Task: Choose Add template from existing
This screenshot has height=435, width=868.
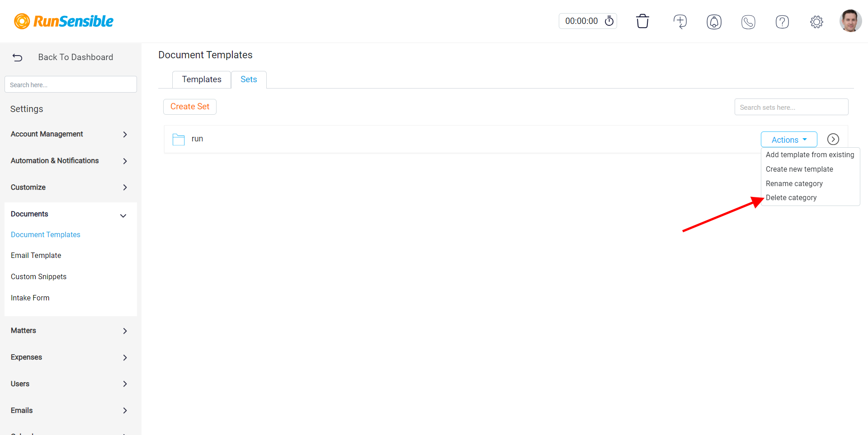Action: click(810, 154)
